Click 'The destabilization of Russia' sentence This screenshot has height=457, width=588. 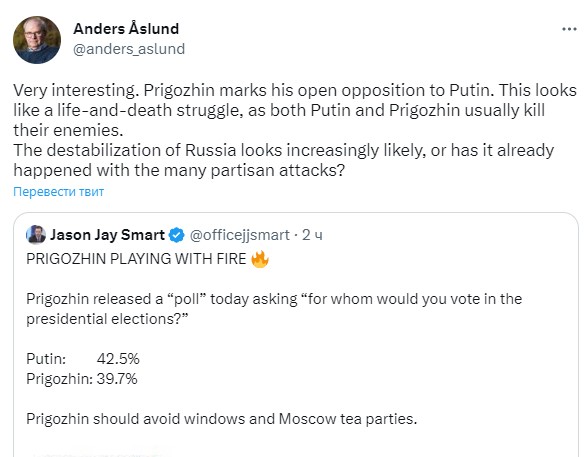click(x=284, y=160)
